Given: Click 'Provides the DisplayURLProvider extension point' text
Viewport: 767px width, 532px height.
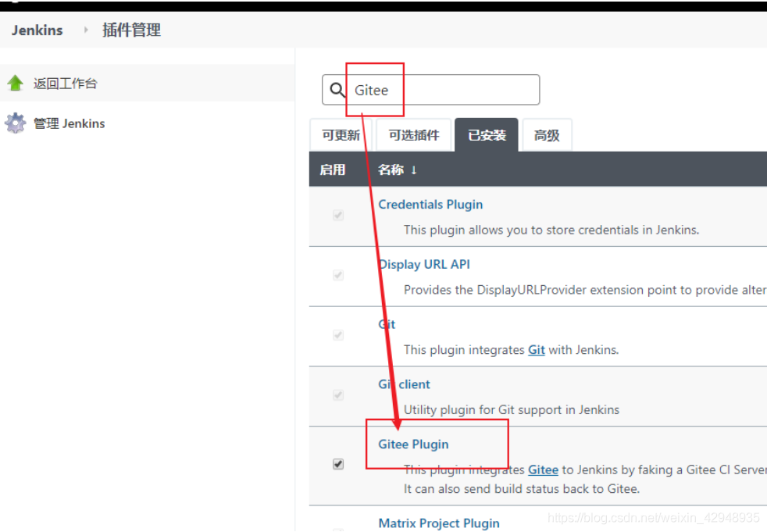Looking at the screenshot, I should 584,290.
